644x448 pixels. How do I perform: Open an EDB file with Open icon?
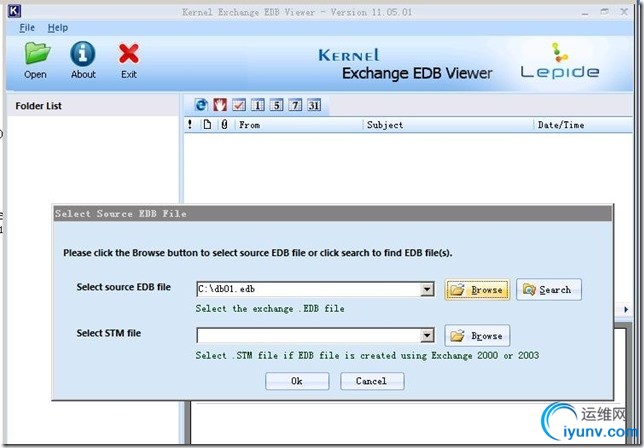click(36, 60)
